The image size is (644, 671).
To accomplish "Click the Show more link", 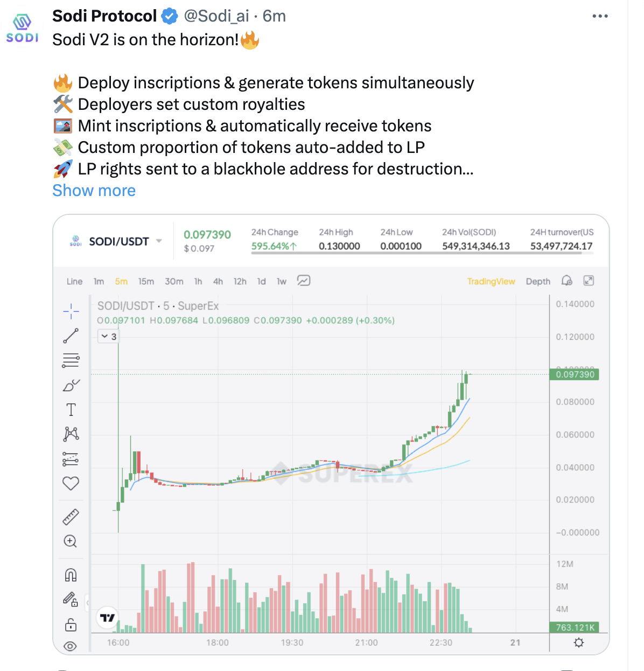I will pos(94,191).
